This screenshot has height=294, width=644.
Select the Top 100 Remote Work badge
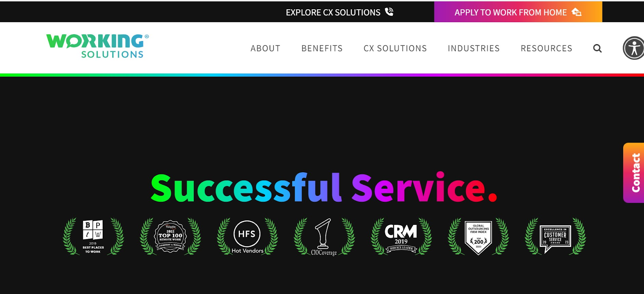(170, 236)
